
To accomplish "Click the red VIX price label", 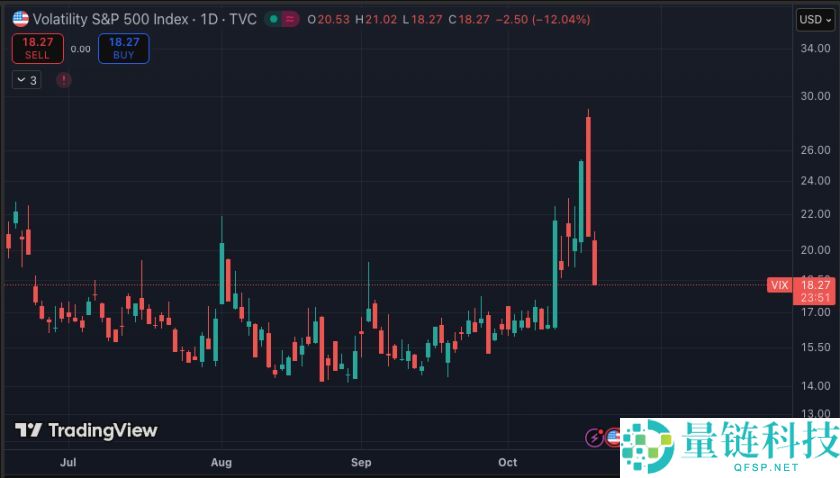I will click(x=780, y=285).
